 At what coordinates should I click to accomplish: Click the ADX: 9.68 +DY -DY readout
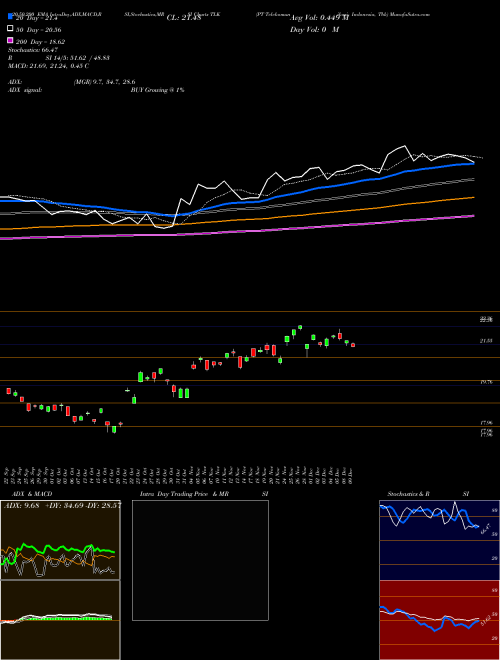pyautogui.click(x=62, y=505)
